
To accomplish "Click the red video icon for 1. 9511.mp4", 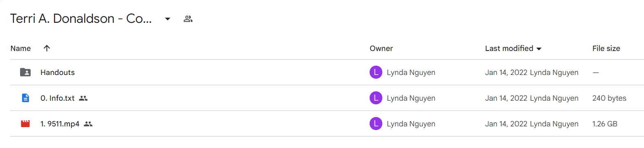I will coord(25,124).
